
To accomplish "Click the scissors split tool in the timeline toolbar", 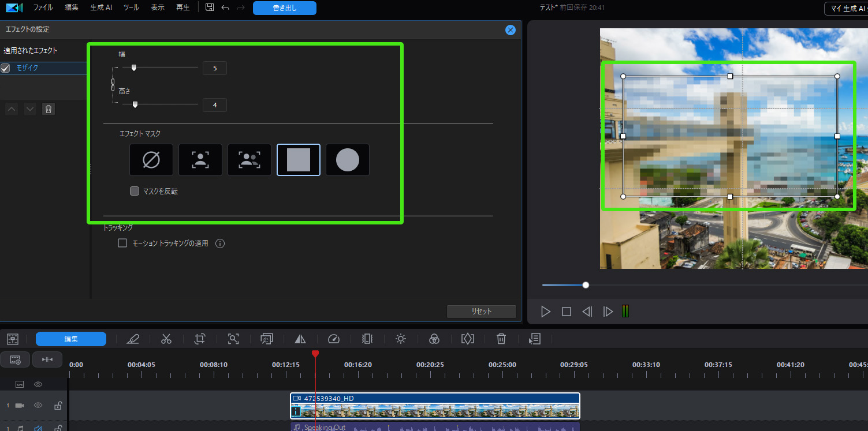I will [166, 339].
